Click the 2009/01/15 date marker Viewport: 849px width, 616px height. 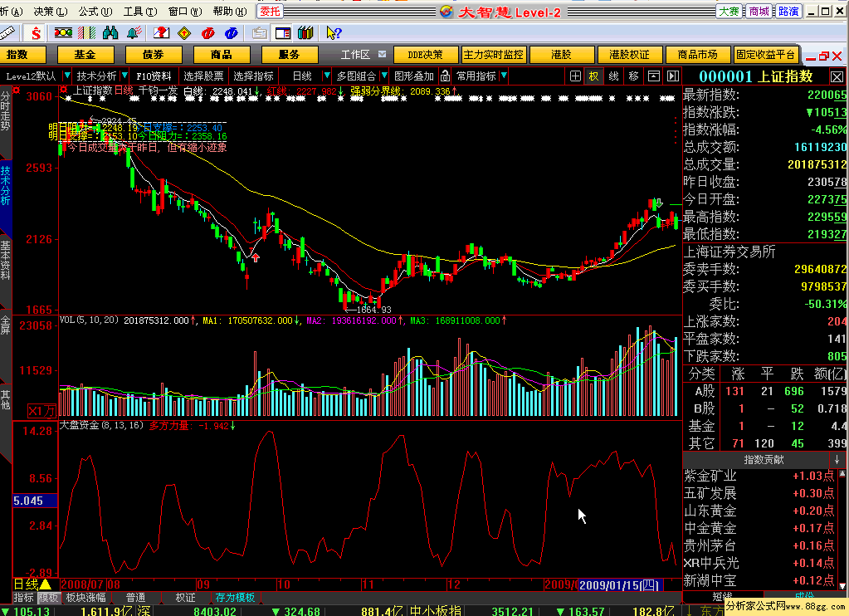click(x=619, y=585)
